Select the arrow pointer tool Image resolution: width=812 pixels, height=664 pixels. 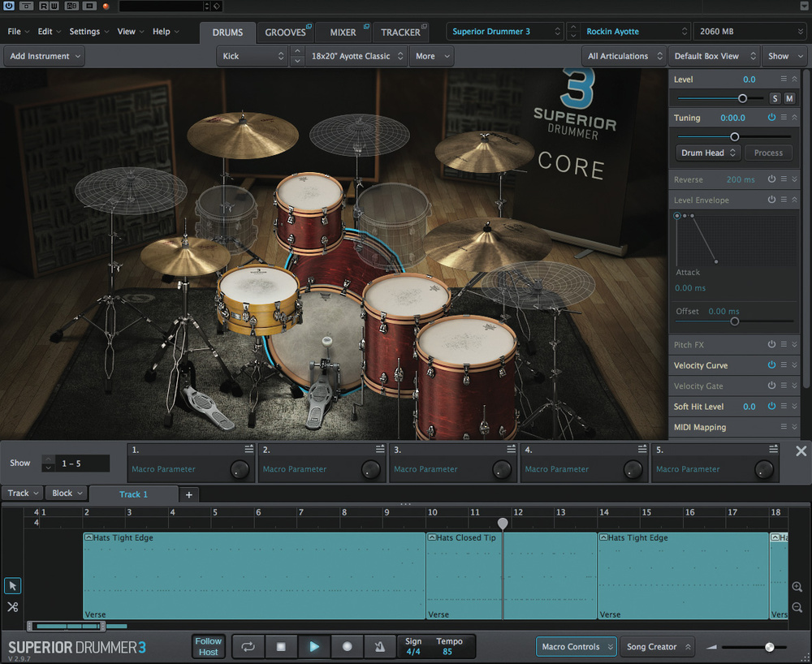pos(13,585)
